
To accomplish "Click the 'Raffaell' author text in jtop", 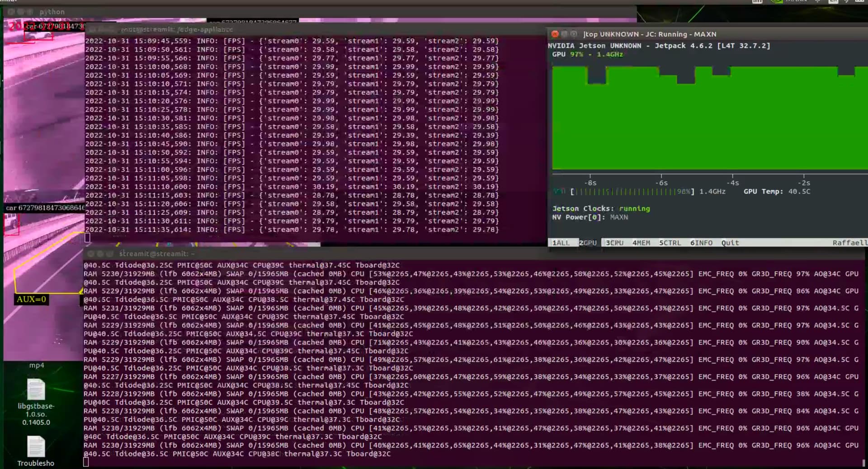I will pos(850,243).
